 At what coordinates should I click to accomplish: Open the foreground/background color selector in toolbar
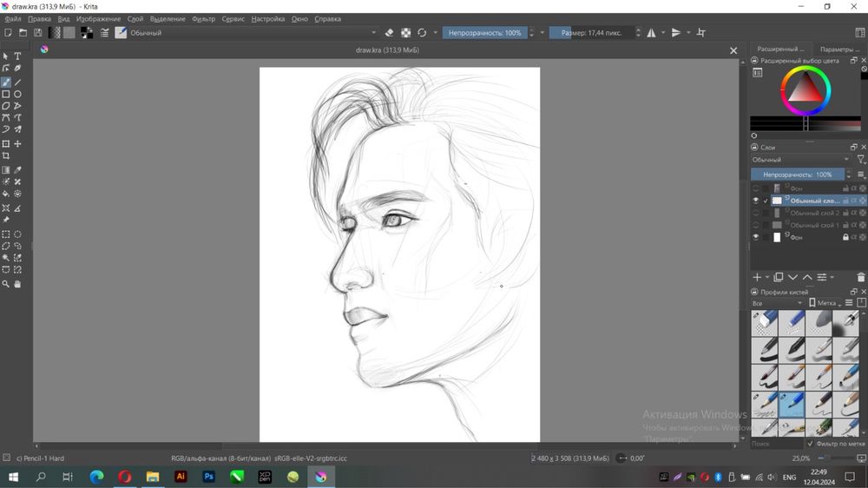pos(86,33)
